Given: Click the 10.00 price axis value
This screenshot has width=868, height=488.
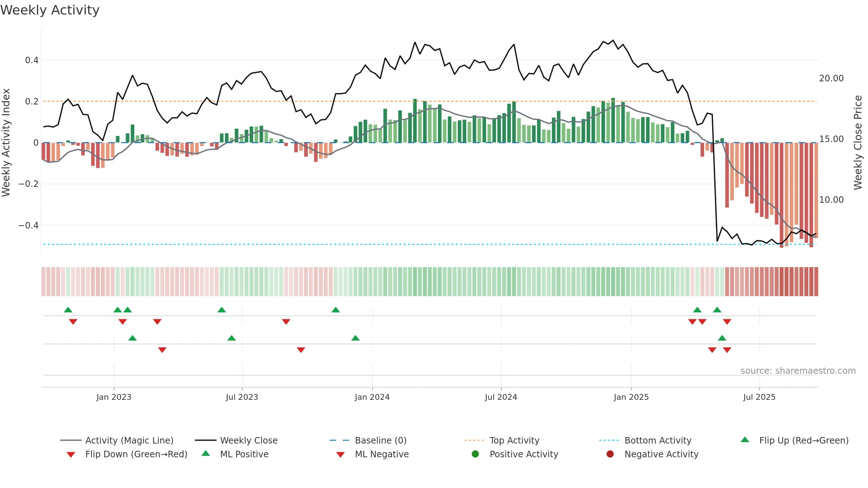Looking at the screenshot, I should 831,200.
